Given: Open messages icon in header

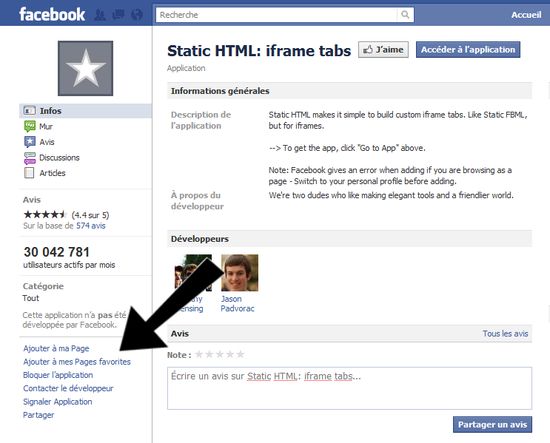Looking at the screenshot, I should click(x=118, y=15).
